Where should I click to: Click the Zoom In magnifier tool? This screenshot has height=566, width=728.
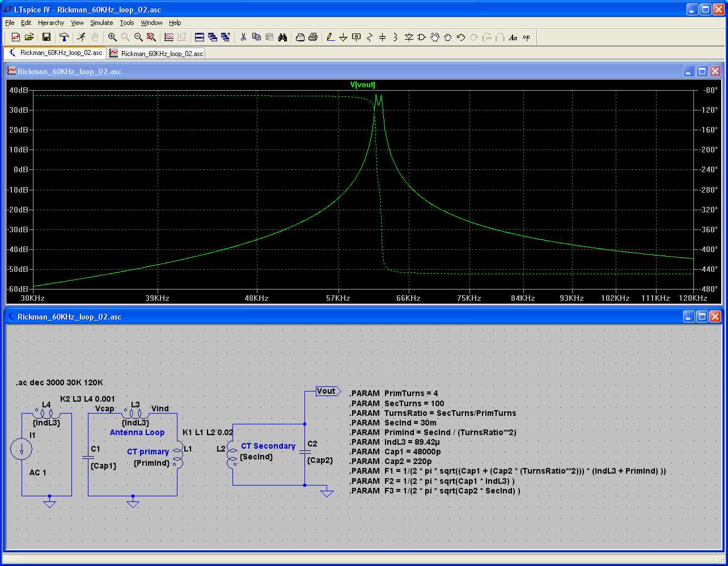(x=112, y=37)
